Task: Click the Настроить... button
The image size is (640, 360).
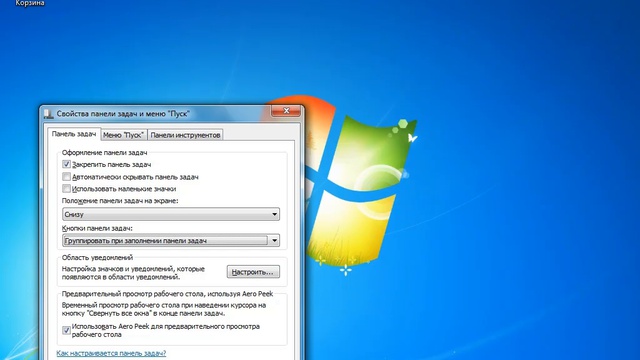Action: pos(253,272)
